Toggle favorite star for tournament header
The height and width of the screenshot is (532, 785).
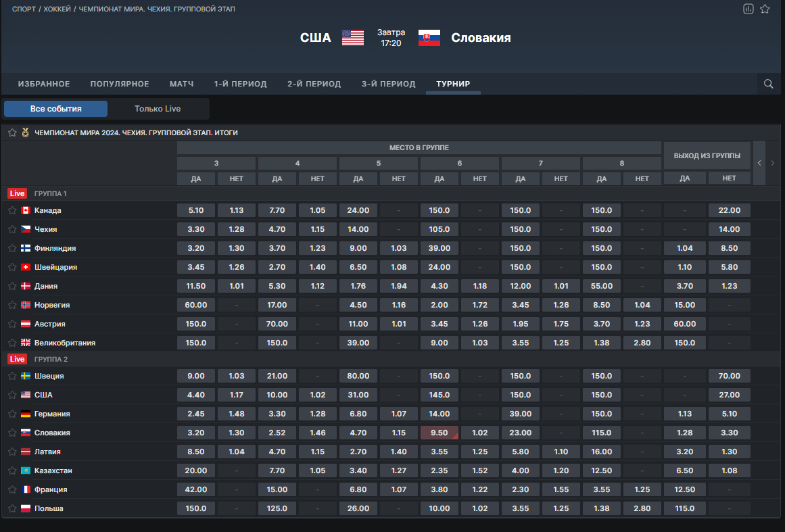pyautogui.click(x=12, y=132)
